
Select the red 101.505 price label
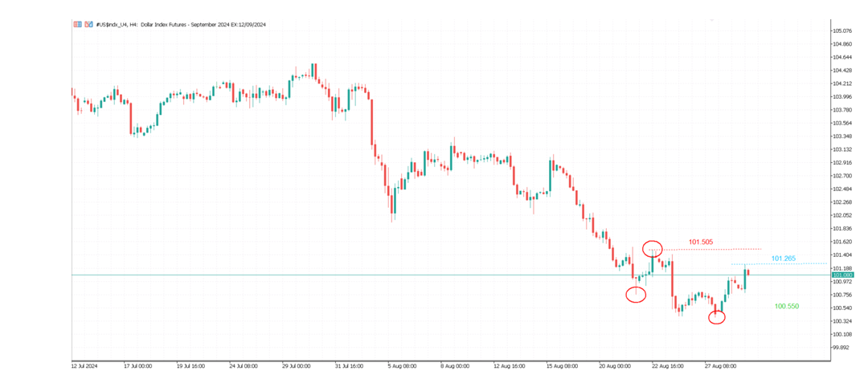[x=701, y=242]
